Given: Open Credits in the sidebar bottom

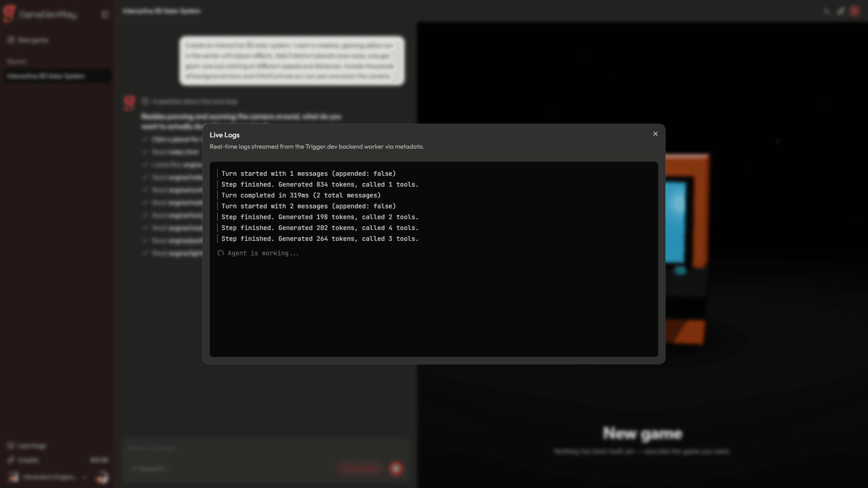Looking at the screenshot, I should pos(57,460).
